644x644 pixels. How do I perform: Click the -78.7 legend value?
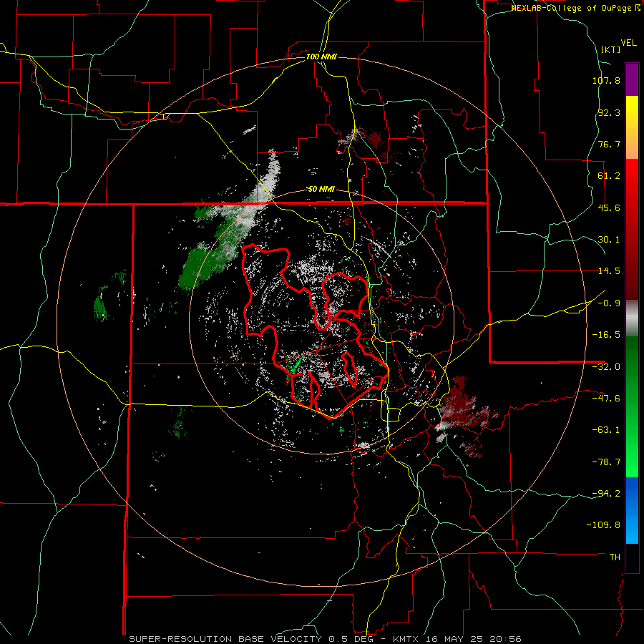606,462
